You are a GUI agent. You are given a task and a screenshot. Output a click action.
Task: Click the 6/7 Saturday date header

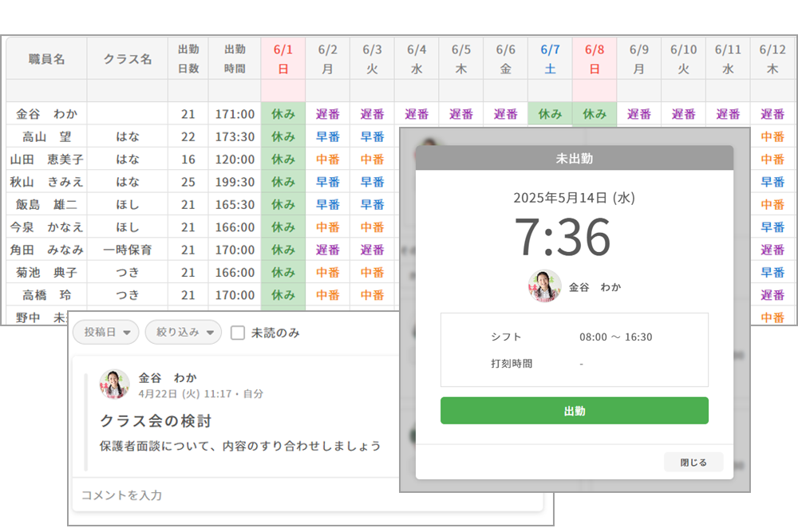(x=550, y=58)
